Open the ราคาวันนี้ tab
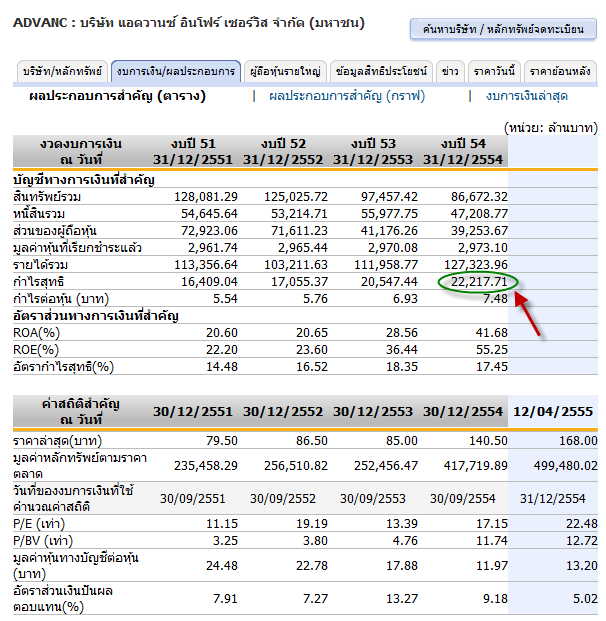This screenshot has width=606, height=621. pyautogui.click(x=494, y=71)
